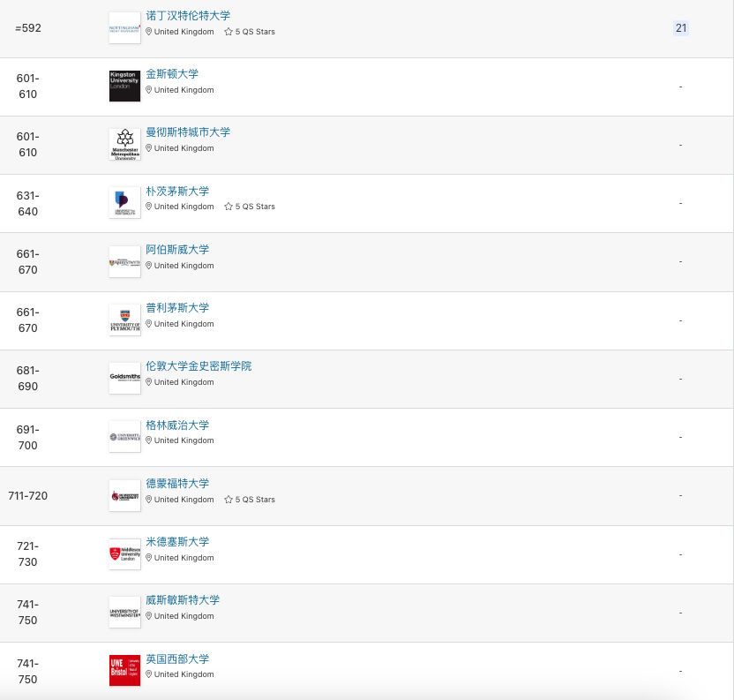
Task: Click the University of Portsmouth logo
Action: pos(124,203)
